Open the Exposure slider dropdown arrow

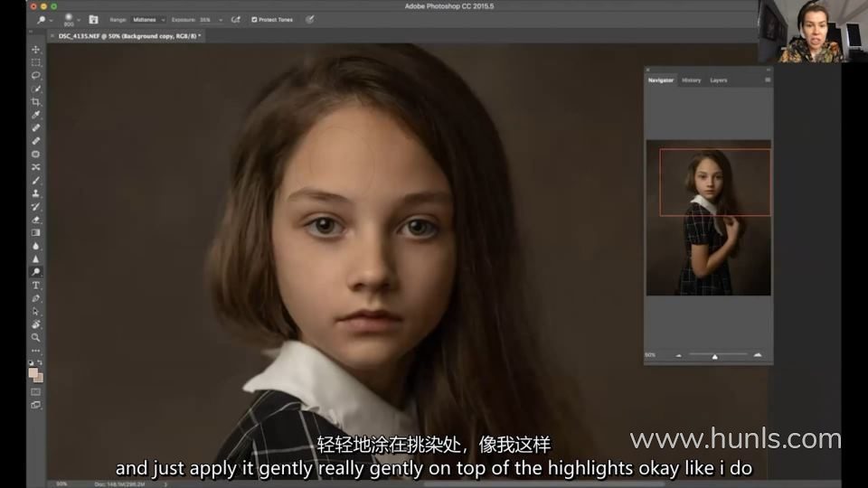coord(221,20)
